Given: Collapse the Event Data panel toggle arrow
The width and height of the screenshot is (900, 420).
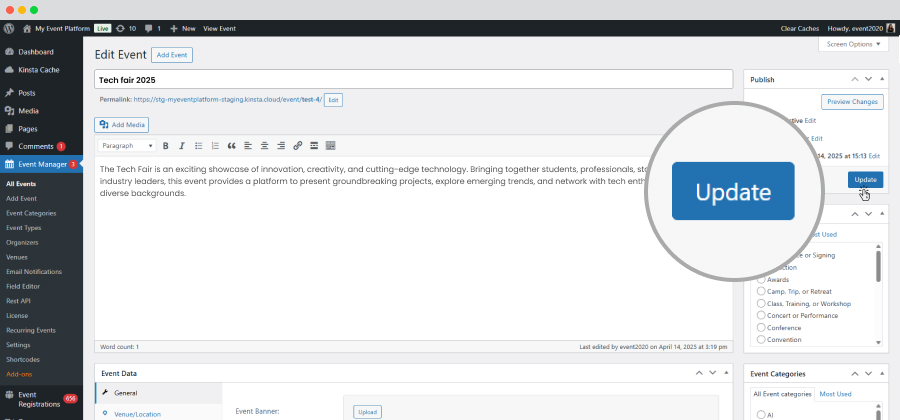Looking at the screenshot, I should click(726, 373).
